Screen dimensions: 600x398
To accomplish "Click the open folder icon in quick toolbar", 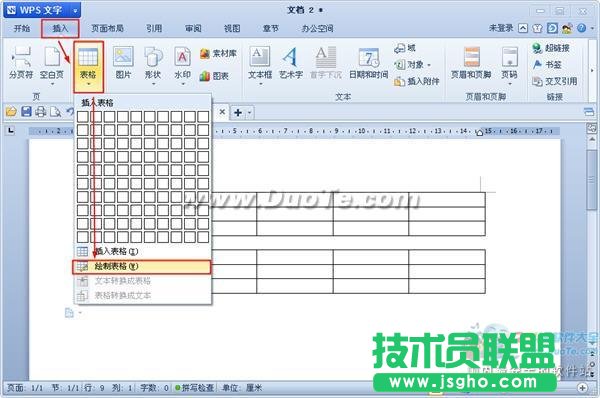I will pos(11,112).
